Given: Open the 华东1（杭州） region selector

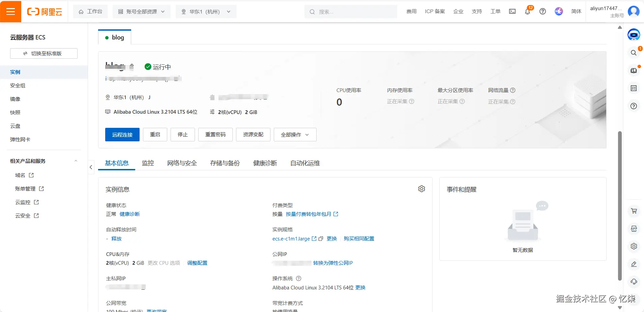Looking at the screenshot, I should pos(206,11).
